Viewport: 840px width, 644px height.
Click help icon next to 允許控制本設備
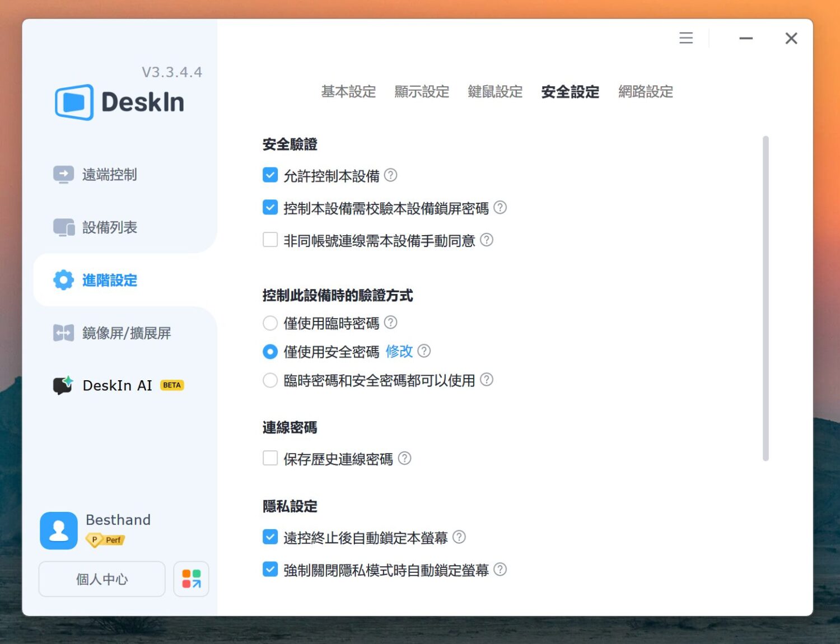(x=391, y=175)
